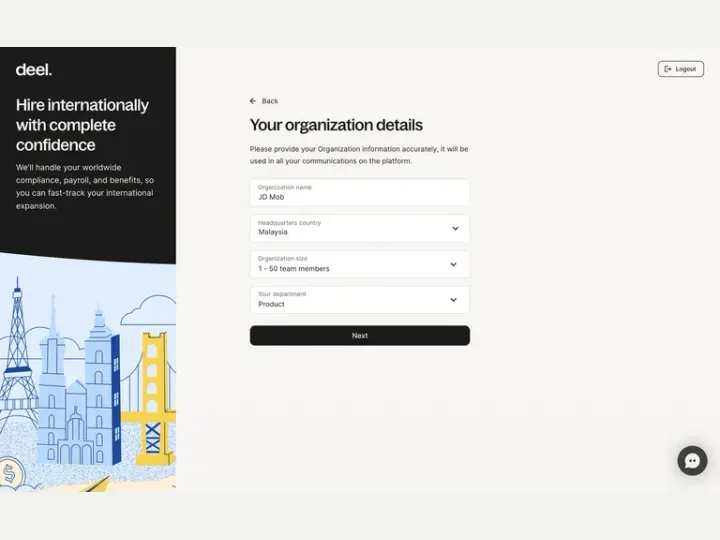The width and height of the screenshot is (720, 540).
Task: Click the 'Please provide your Organization information' text
Action: [x=359, y=155]
